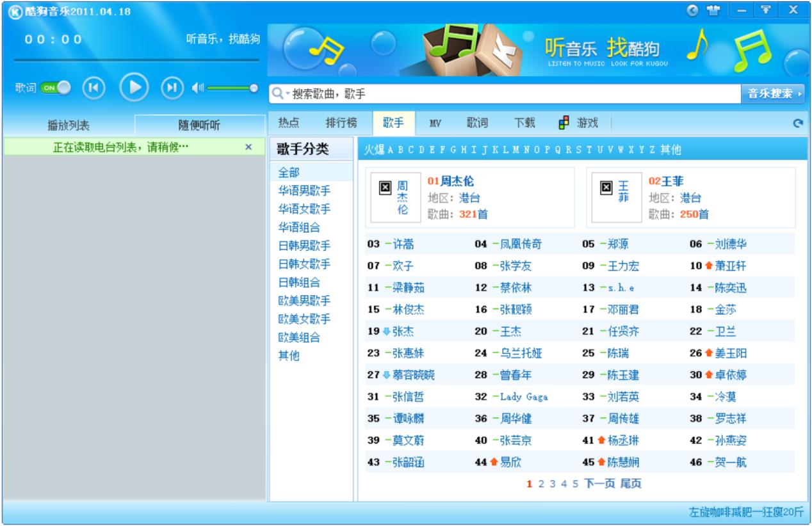Open singer 杨丞琳
The width and height of the screenshot is (812, 526).
pyautogui.click(x=622, y=440)
